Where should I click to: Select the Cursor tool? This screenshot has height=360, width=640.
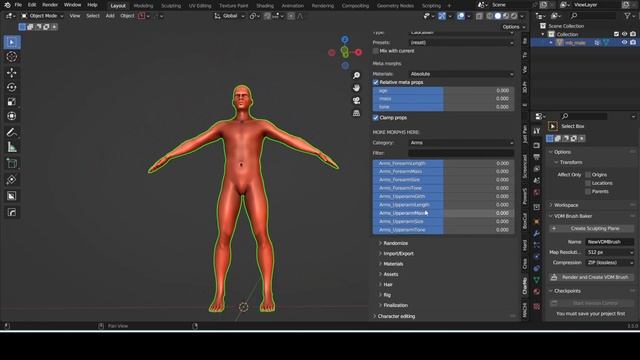12,57
